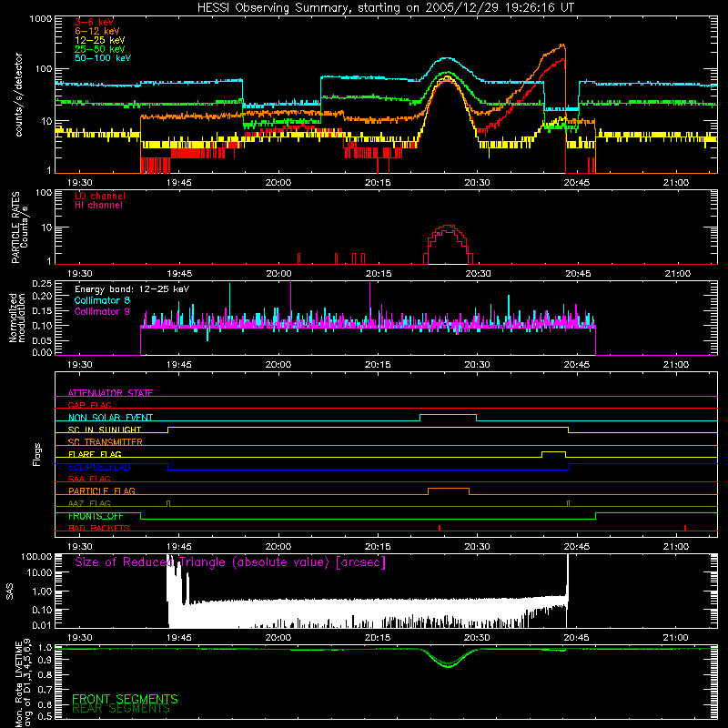
Task: Click the counts/s/detector axis label
Action: pos(18,95)
